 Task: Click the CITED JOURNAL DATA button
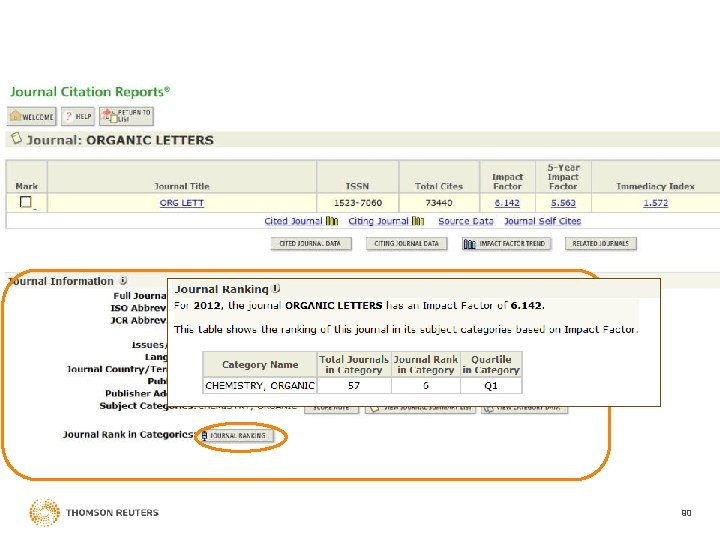coord(311,243)
